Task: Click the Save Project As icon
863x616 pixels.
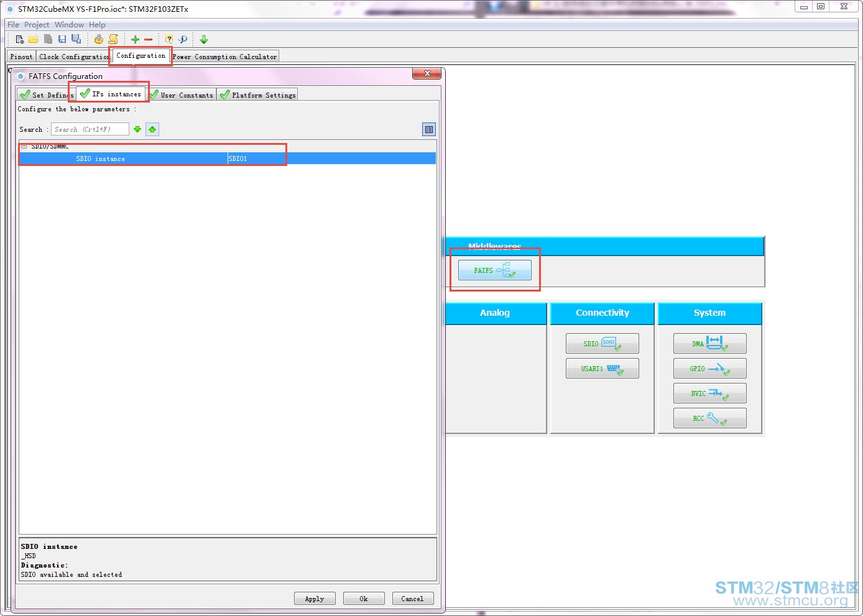Action: [x=76, y=39]
